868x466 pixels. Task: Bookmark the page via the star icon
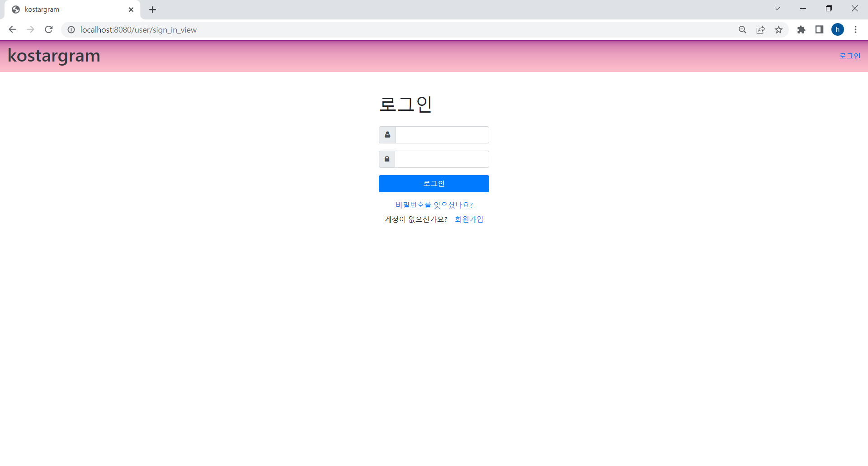pos(778,29)
